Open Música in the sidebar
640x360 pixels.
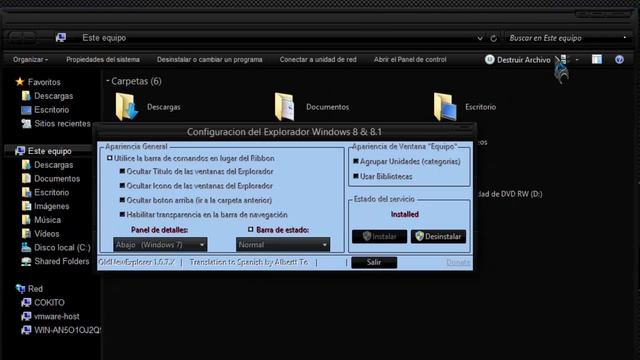(x=41, y=220)
